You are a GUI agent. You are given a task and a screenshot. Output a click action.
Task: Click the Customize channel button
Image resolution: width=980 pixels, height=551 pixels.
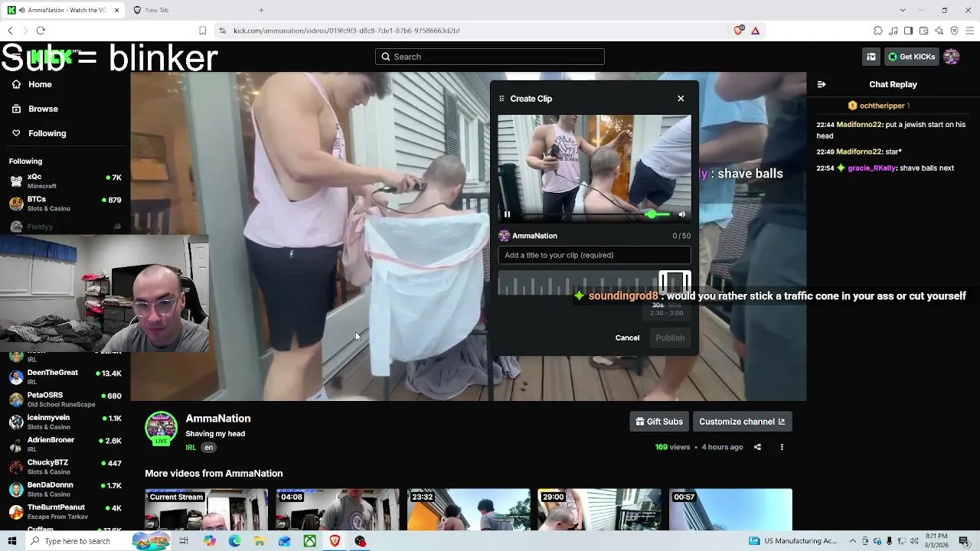[742, 422]
